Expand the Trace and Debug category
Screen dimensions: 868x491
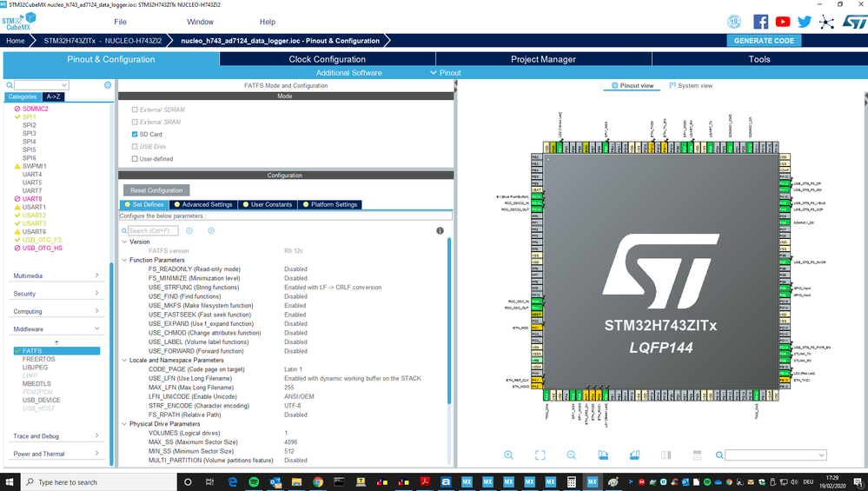[x=56, y=436]
